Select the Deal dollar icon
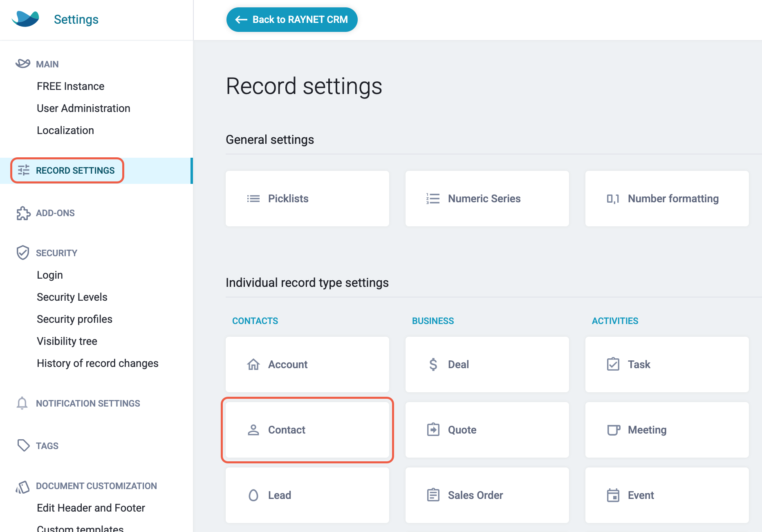 click(x=433, y=364)
